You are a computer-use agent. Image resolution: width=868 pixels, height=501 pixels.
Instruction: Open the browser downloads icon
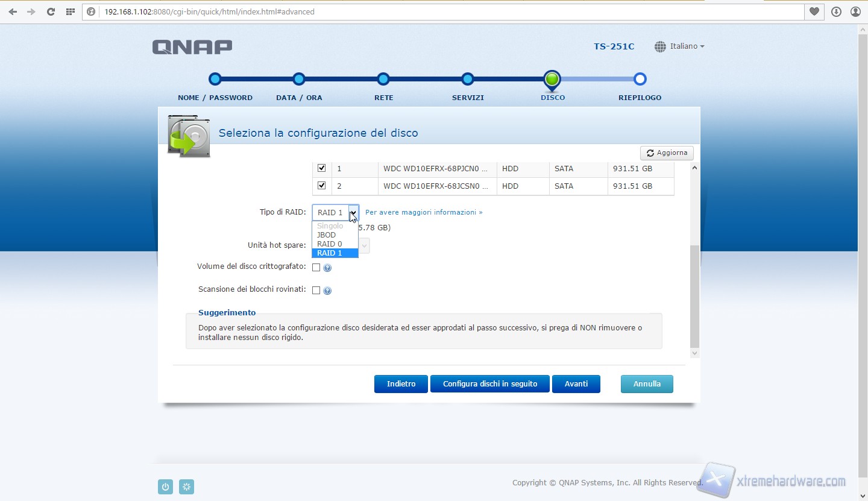point(836,11)
